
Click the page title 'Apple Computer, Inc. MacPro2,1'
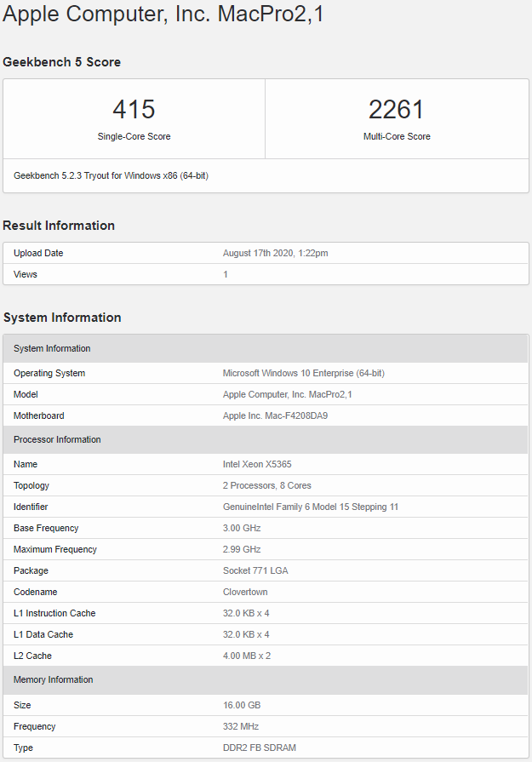click(x=163, y=14)
